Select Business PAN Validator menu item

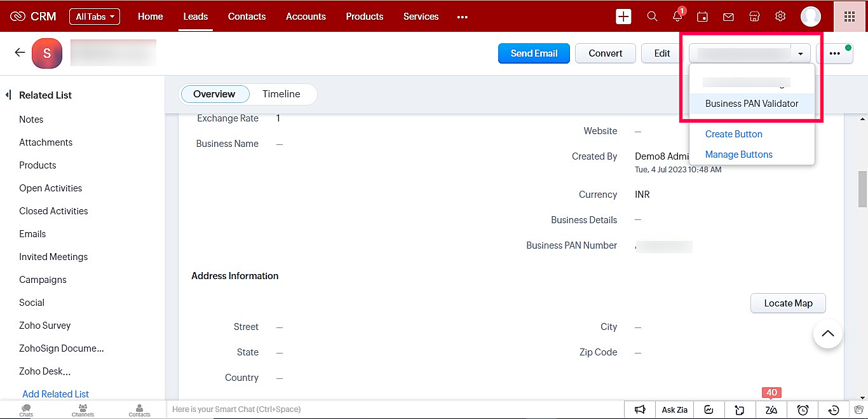(752, 104)
